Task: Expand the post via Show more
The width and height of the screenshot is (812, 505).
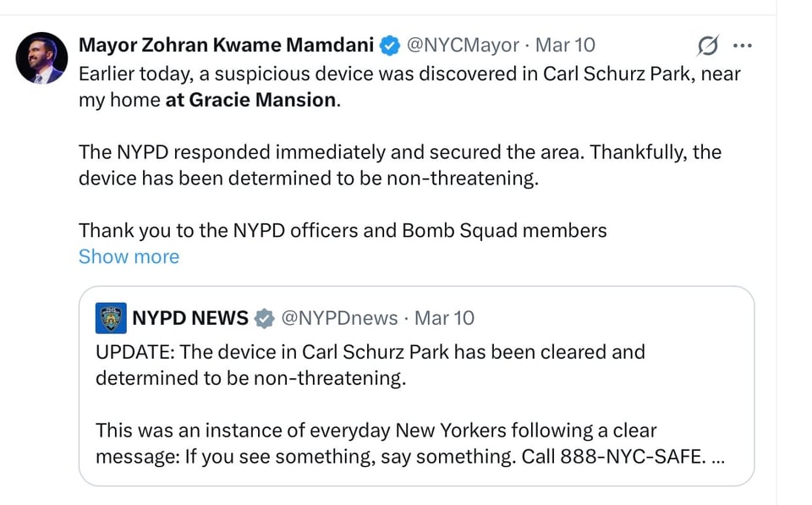Action: pyautogui.click(x=129, y=256)
